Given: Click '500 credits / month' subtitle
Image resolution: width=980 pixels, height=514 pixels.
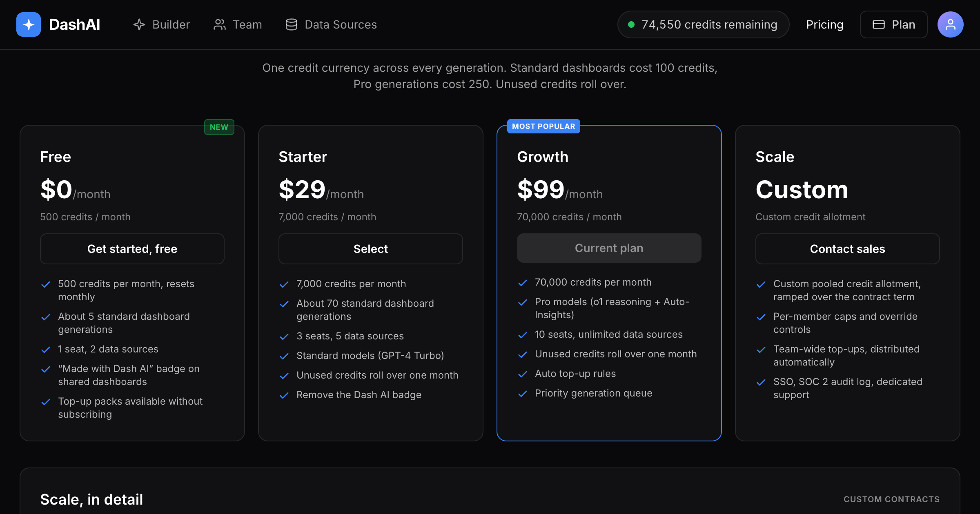Looking at the screenshot, I should [85, 217].
